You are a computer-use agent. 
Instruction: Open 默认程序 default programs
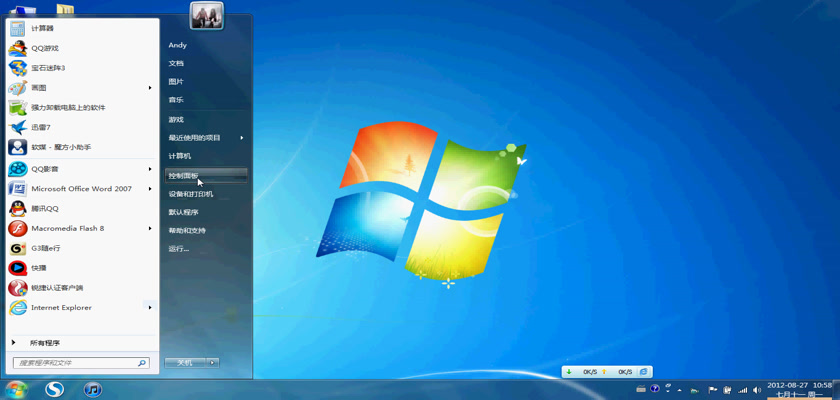click(x=183, y=213)
